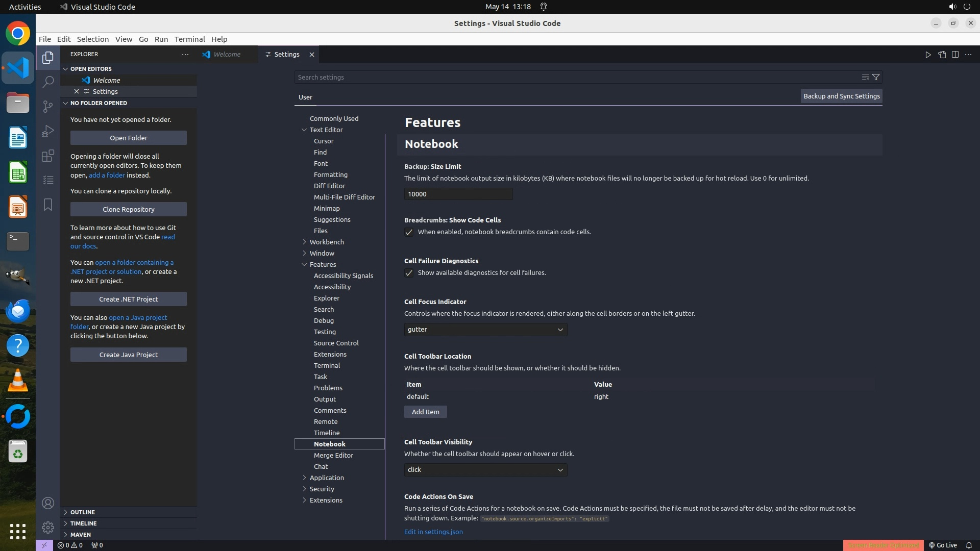Toggle the Cell Failure Diagnostics checkbox

pos(409,273)
